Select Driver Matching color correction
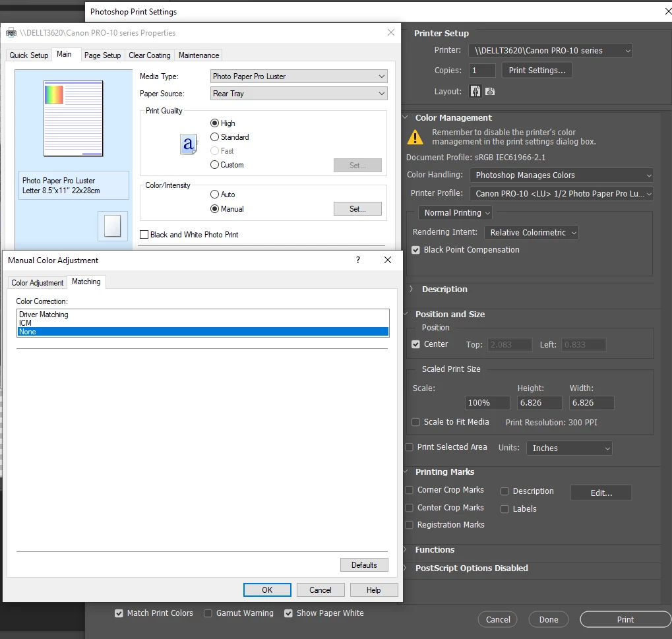The width and height of the screenshot is (672, 639). (202, 314)
